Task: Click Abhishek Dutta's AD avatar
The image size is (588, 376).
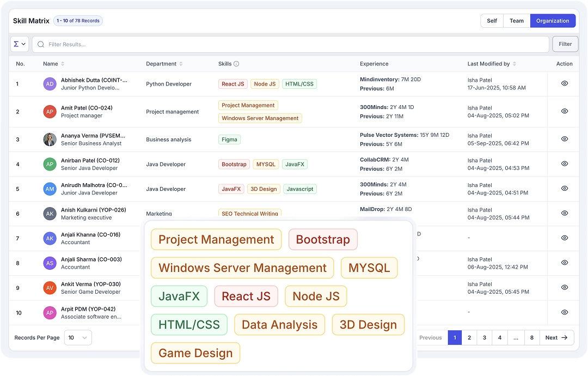Action: tap(50, 84)
